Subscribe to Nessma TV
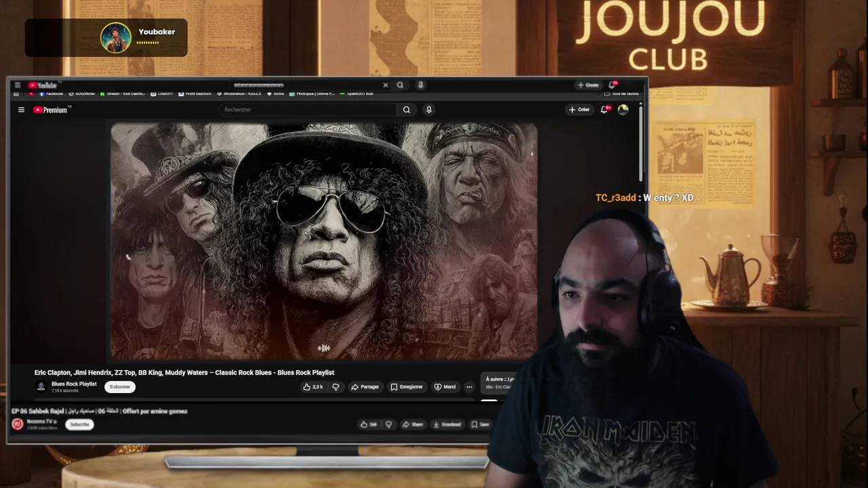Viewport: 868px width, 488px height. (79, 424)
